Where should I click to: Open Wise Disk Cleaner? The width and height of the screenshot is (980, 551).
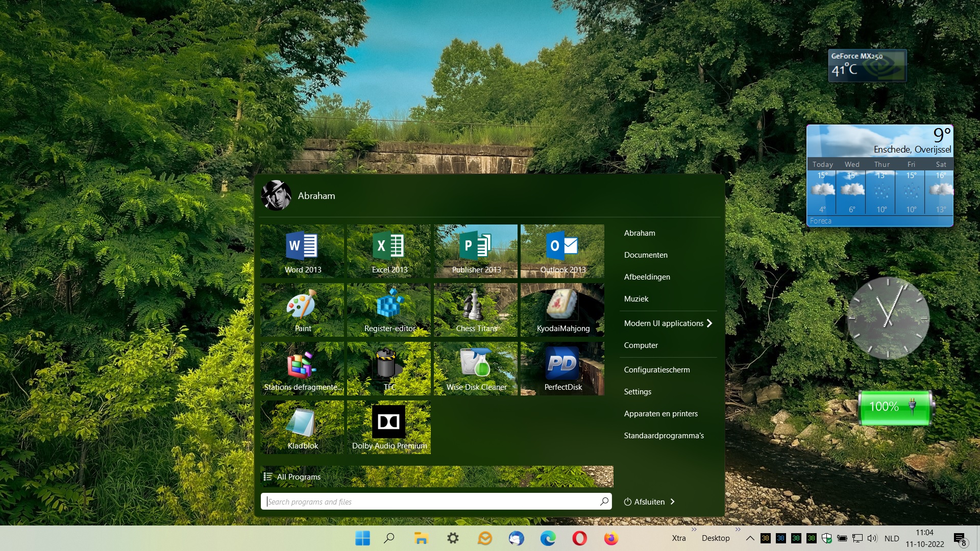click(x=476, y=368)
